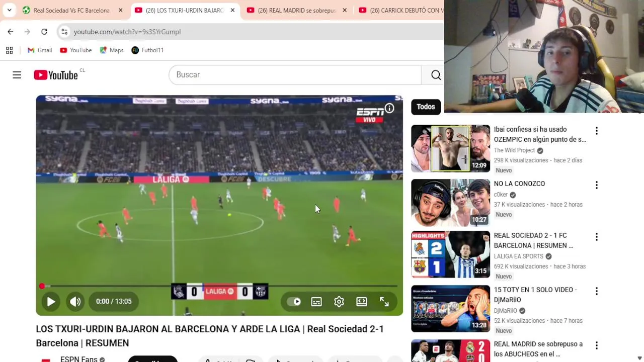
Task: Open the YouTube bookmark
Action: point(76,50)
